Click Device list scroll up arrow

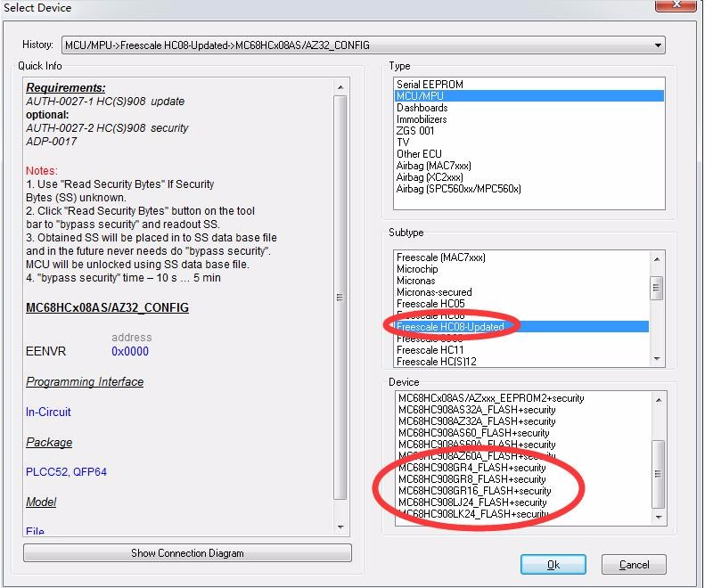659,400
